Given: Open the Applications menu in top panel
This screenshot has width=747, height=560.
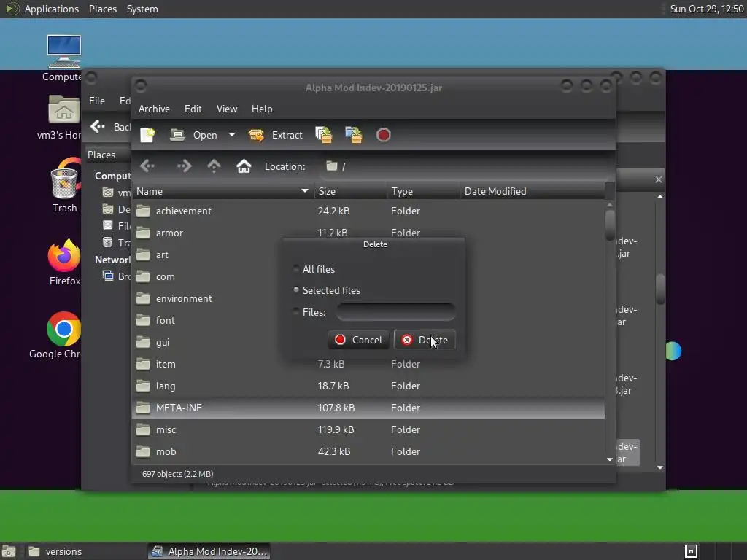Looking at the screenshot, I should (x=52, y=9).
